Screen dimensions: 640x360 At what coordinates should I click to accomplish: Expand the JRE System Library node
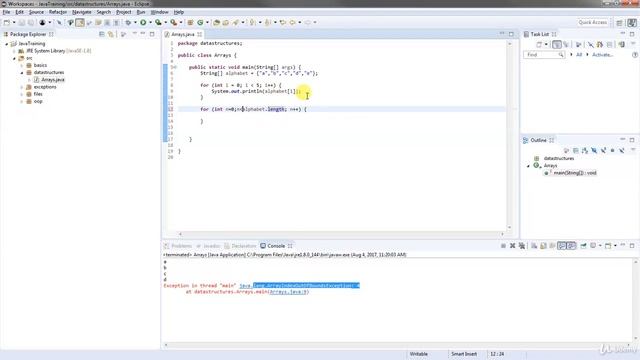[14, 51]
